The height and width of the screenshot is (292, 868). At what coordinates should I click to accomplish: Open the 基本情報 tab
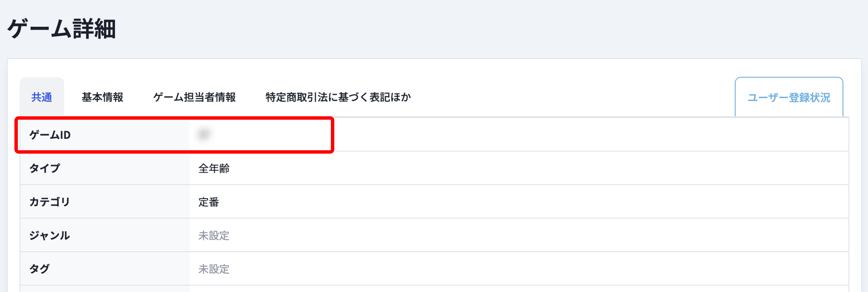point(102,97)
